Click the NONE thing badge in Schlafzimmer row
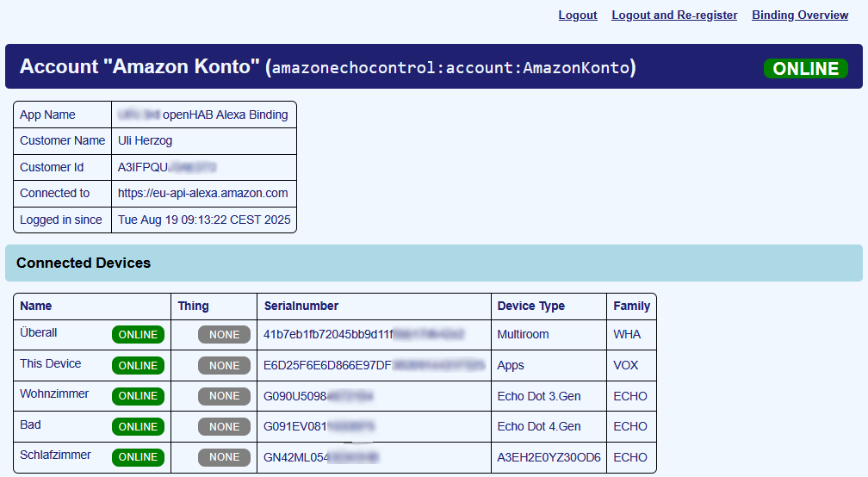Image resolution: width=868 pixels, height=477 pixels. [x=224, y=457]
